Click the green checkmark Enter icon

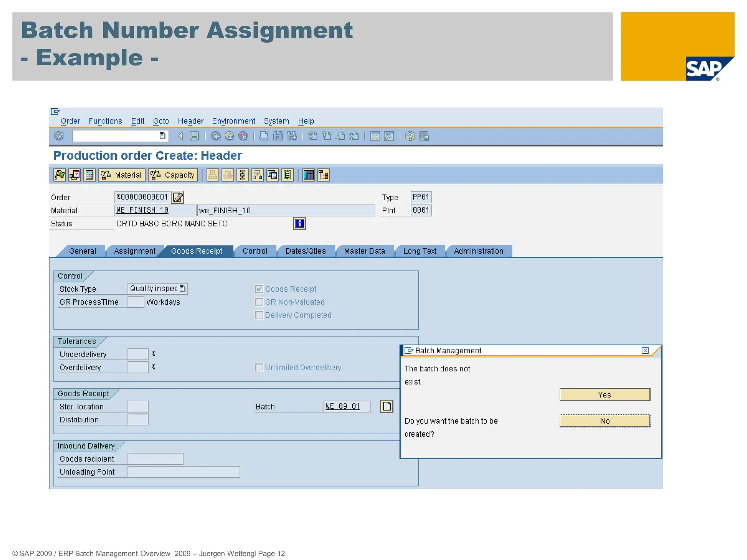tap(59, 136)
